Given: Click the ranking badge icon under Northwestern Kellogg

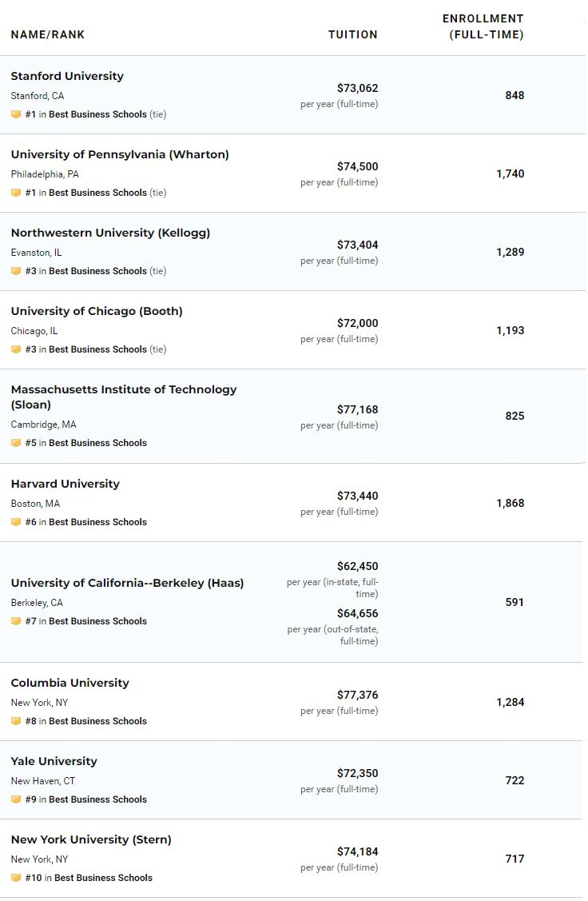Looking at the screenshot, I should pyautogui.click(x=16, y=271).
